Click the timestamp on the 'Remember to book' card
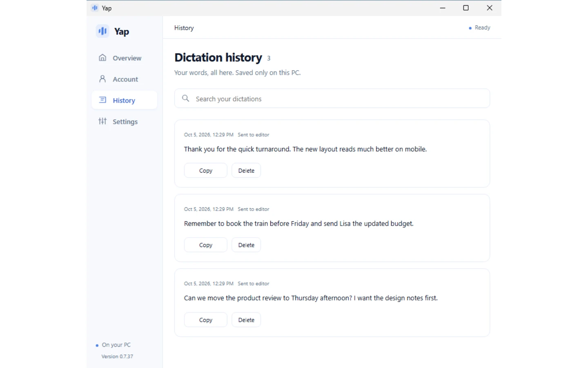This screenshot has height=368, width=588. (209, 209)
